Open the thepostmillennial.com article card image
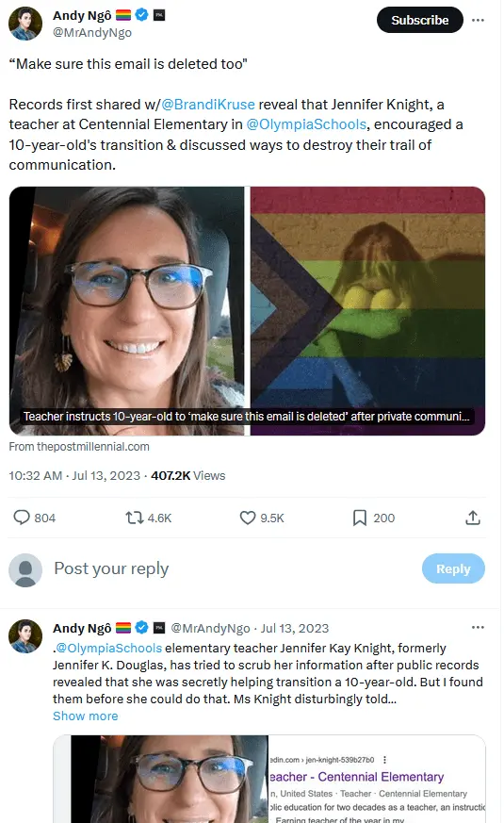This screenshot has width=504, height=823. [247, 311]
